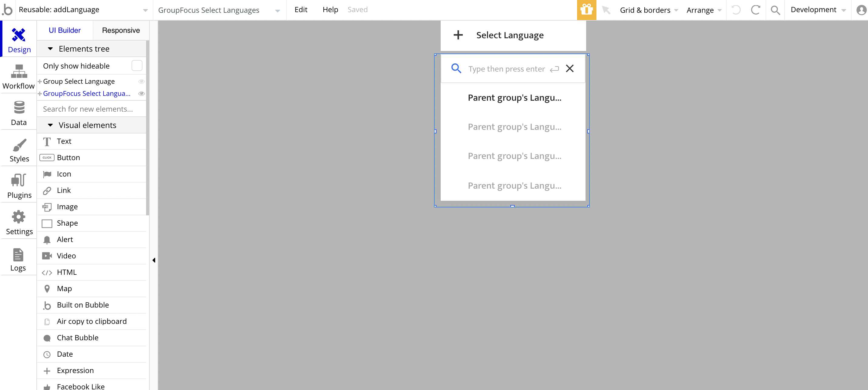This screenshot has width=868, height=390.
Task: Go to the Styles brush icon
Action: [x=19, y=145]
